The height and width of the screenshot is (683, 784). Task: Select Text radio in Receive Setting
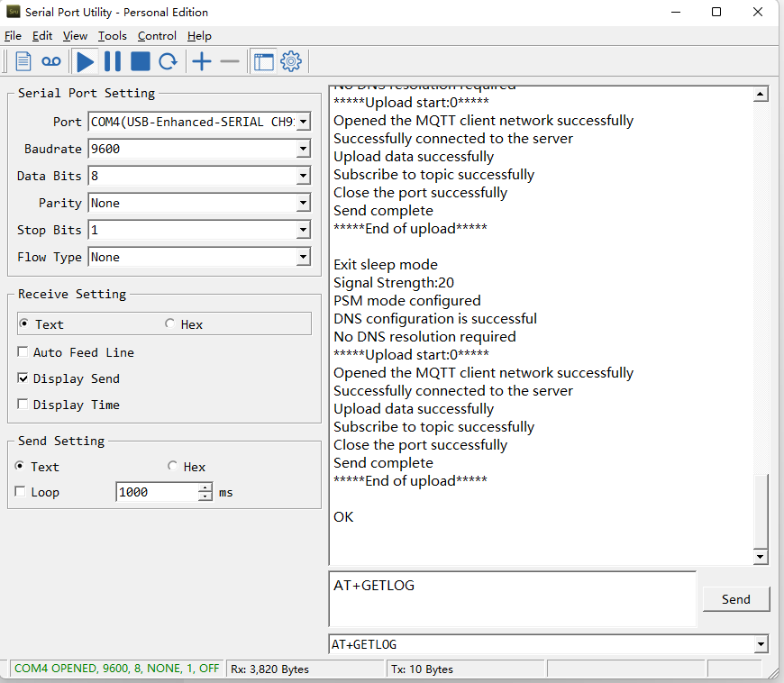[23, 323]
